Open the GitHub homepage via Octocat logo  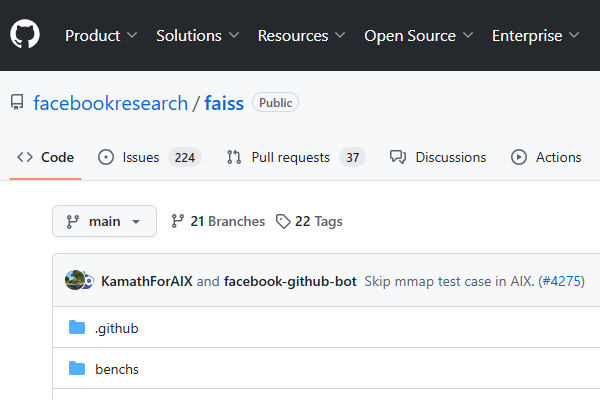coord(25,34)
